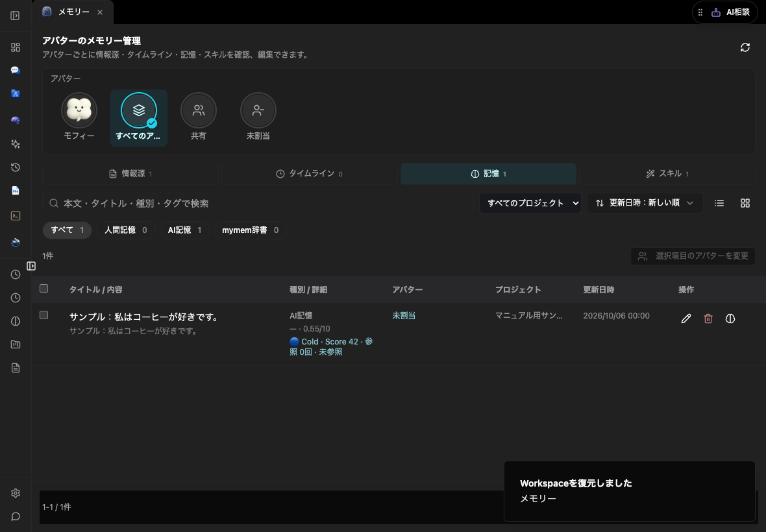Open the blue network folder sidebar icon
The image size is (766, 532).
point(15,93)
